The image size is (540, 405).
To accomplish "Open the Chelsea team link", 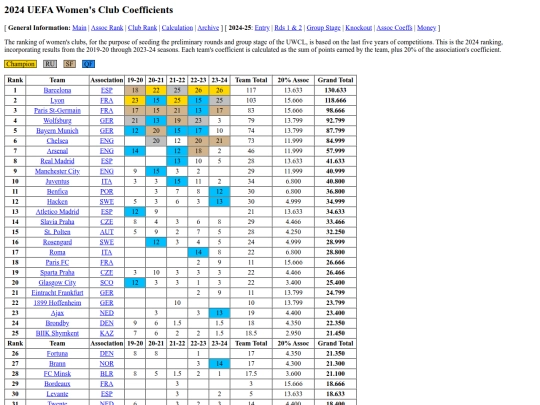I will pyautogui.click(x=57, y=141).
